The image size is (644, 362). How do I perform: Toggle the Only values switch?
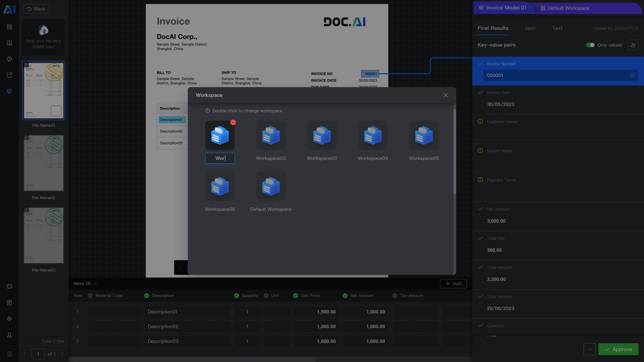coord(590,45)
